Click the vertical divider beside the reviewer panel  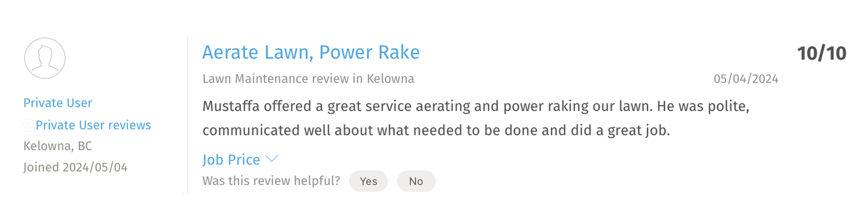(x=188, y=115)
